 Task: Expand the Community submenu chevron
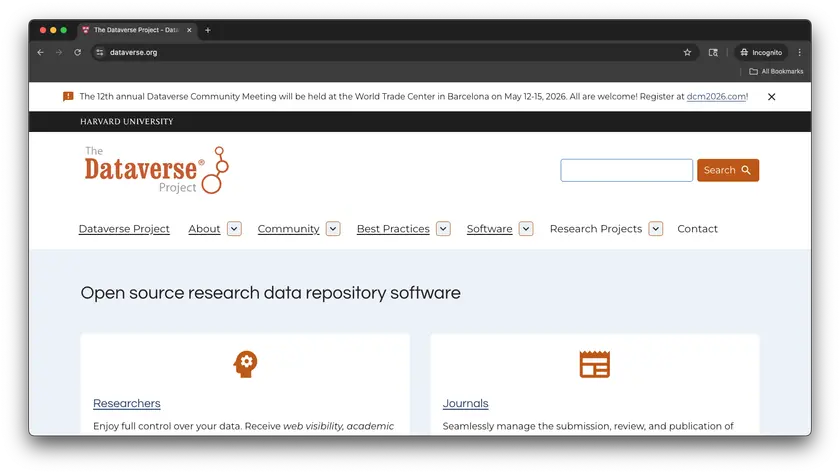[x=333, y=229]
